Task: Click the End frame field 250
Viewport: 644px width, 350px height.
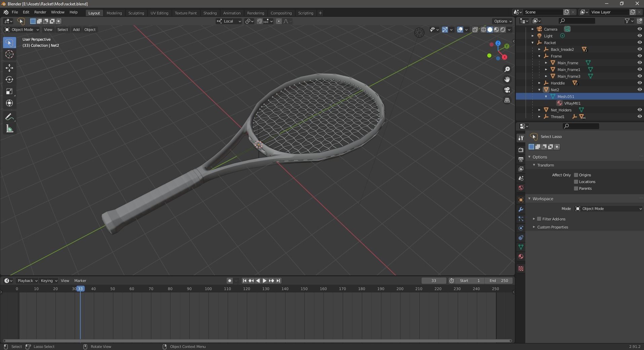Action: 499,281
